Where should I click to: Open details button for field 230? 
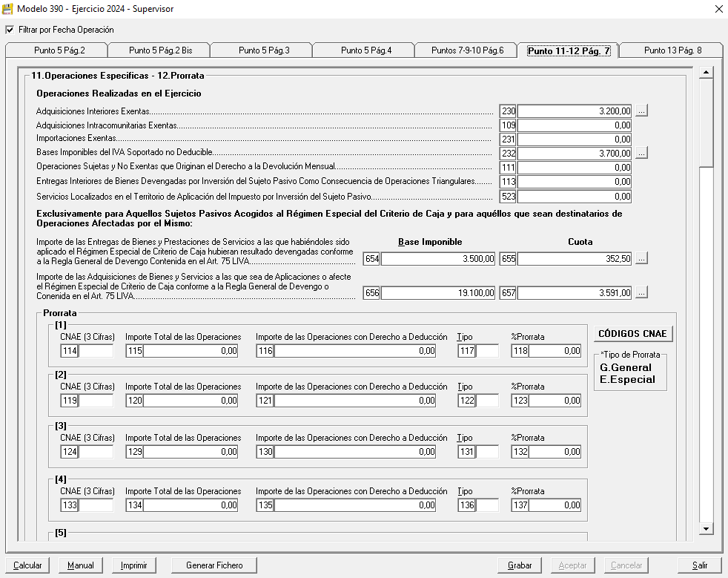pyautogui.click(x=641, y=111)
